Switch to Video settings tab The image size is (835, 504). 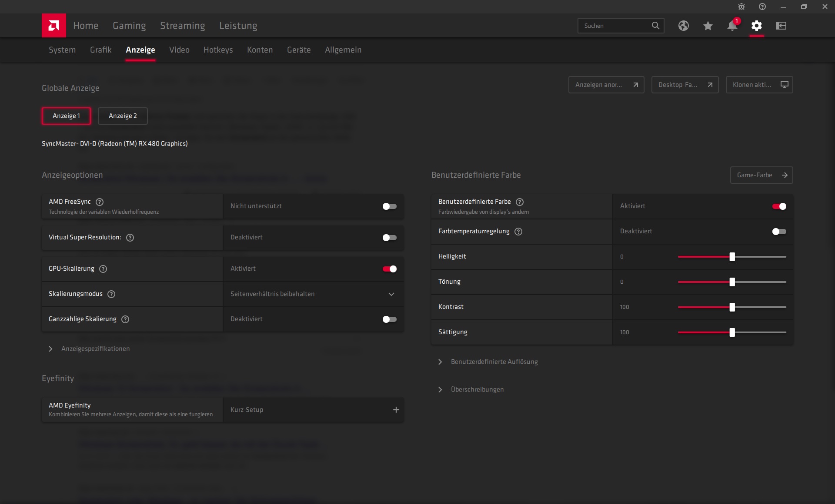pos(179,50)
